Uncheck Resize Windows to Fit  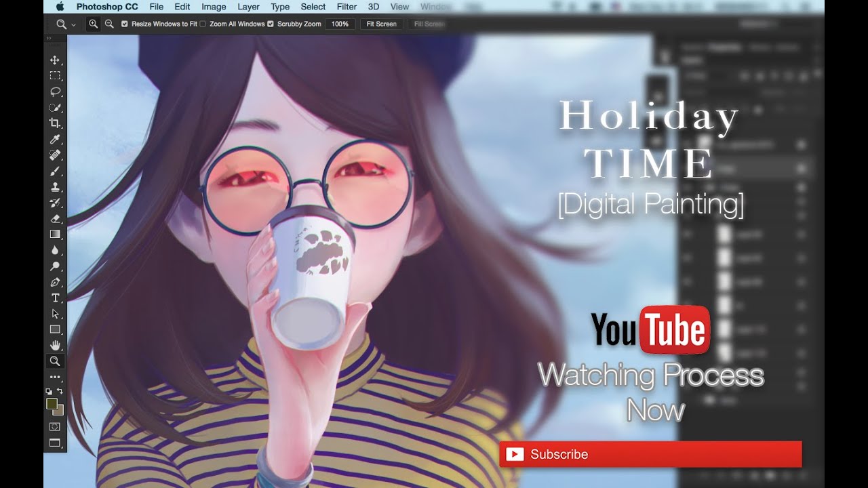pos(125,24)
